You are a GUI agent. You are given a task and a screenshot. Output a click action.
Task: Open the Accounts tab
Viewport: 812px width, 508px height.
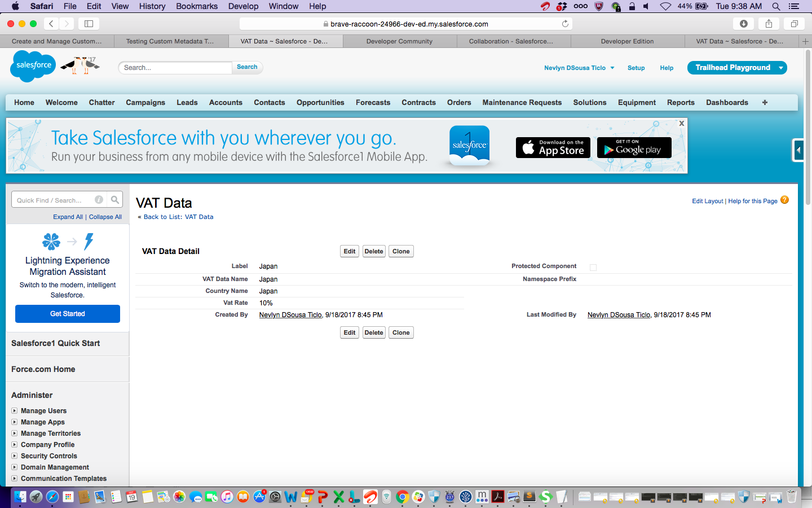(x=226, y=102)
